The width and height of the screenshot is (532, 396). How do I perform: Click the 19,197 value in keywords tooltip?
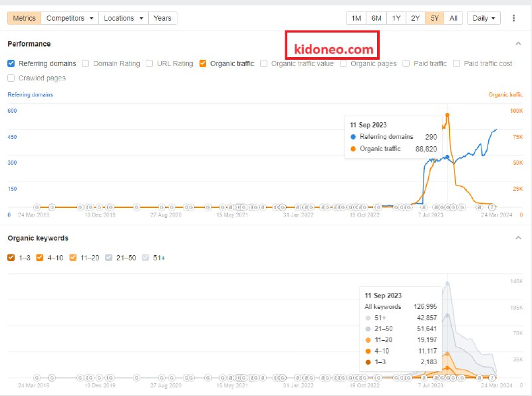coord(427,340)
